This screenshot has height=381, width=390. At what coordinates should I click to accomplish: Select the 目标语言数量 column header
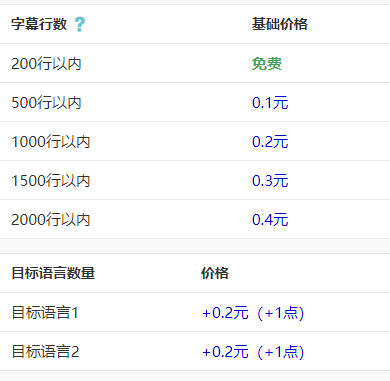[x=53, y=273]
